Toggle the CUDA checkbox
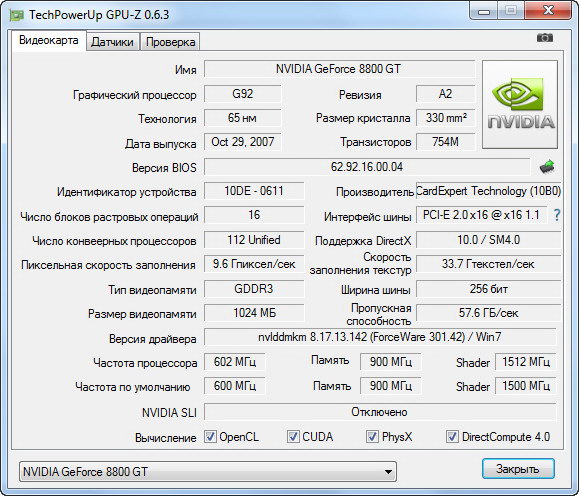The image size is (579, 496). [293, 437]
